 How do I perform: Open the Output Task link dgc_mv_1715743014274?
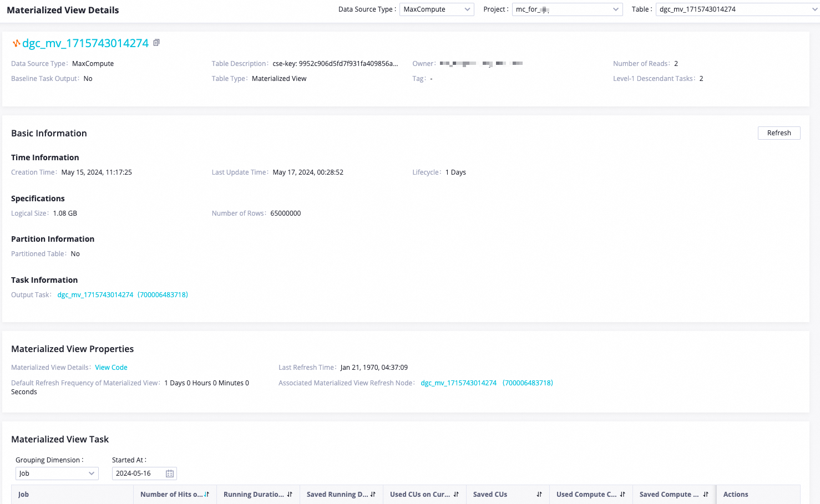coord(123,295)
